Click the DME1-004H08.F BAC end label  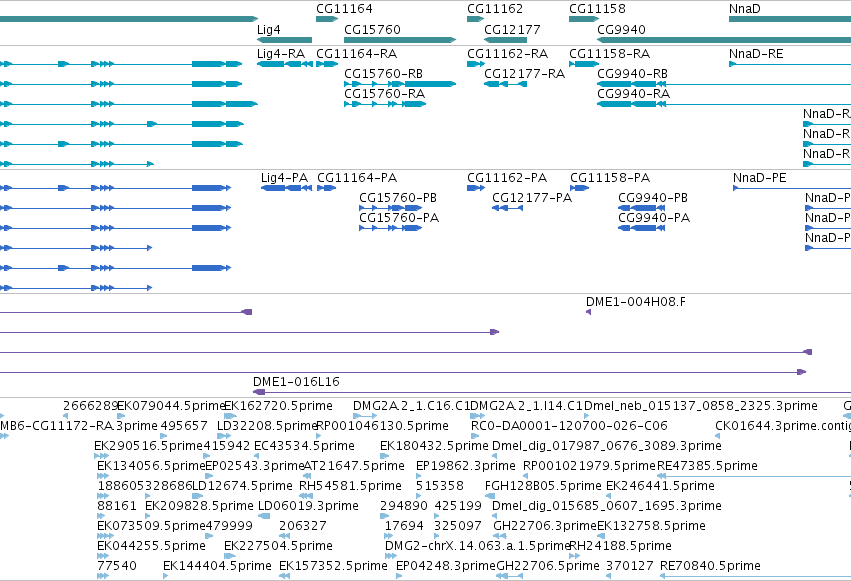(x=636, y=302)
